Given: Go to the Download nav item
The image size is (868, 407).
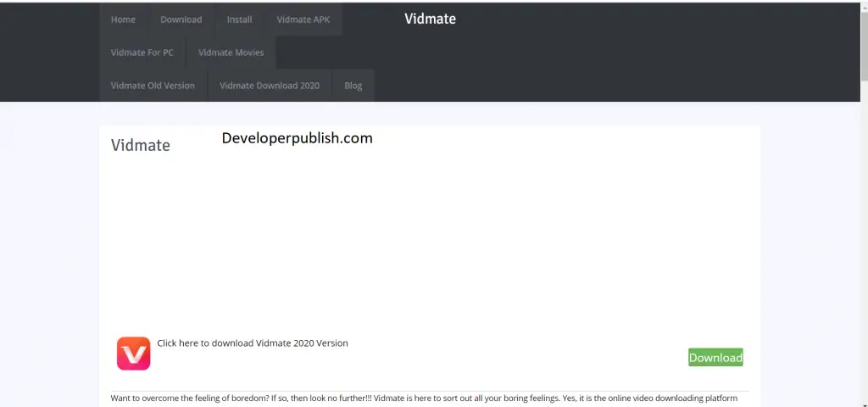Looking at the screenshot, I should click(x=181, y=20).
